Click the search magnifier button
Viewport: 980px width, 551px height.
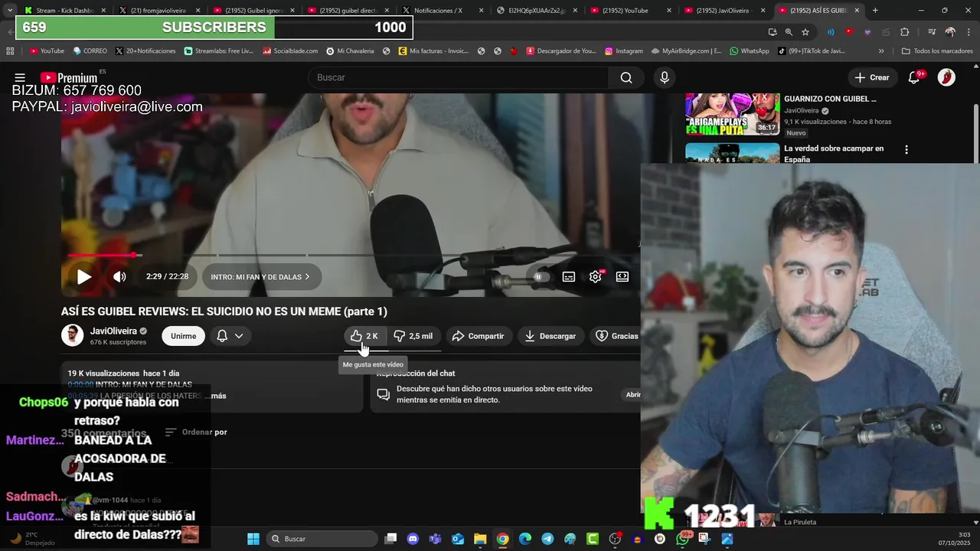(x=626, y=77)
